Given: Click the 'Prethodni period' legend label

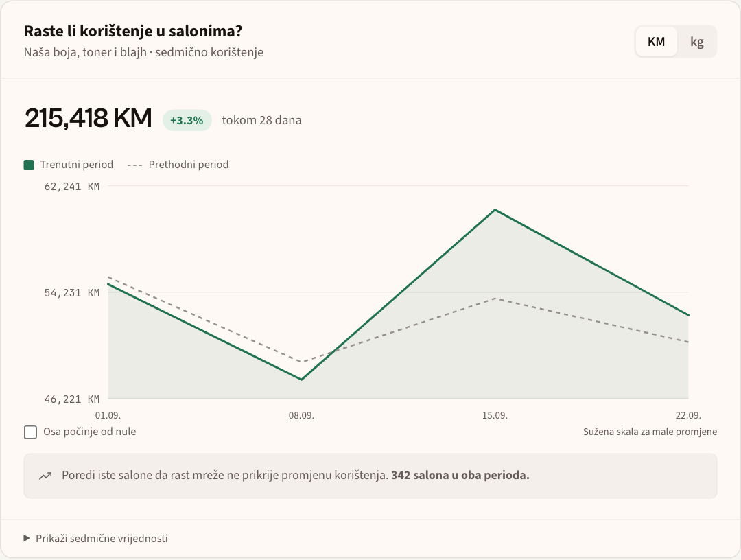Looking at the screenshot, I should (189, 165).
